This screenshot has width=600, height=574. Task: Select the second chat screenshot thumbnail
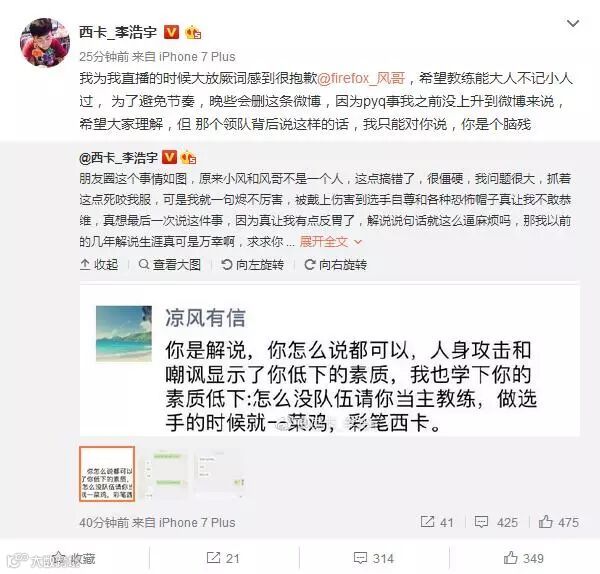click(x=166, y=474)
